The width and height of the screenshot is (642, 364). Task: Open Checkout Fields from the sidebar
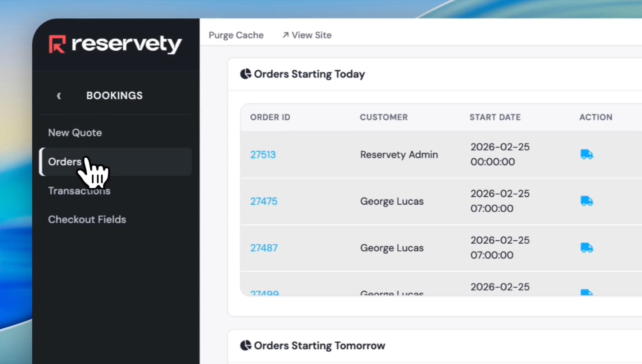87,219
